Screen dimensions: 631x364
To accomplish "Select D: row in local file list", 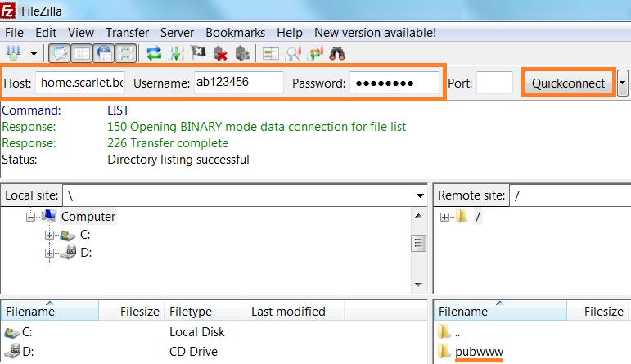I will click(x=214, y=352).
